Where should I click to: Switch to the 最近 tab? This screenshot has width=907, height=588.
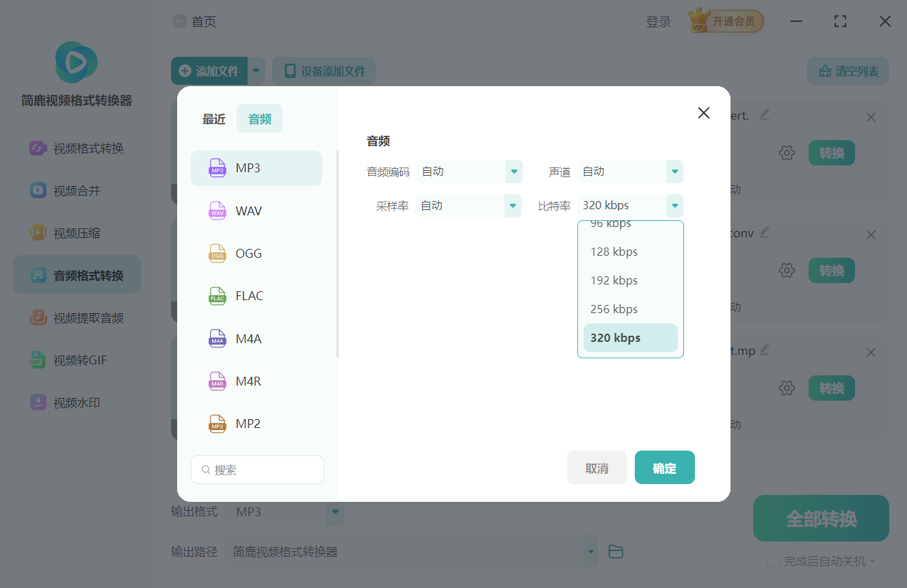213,119
